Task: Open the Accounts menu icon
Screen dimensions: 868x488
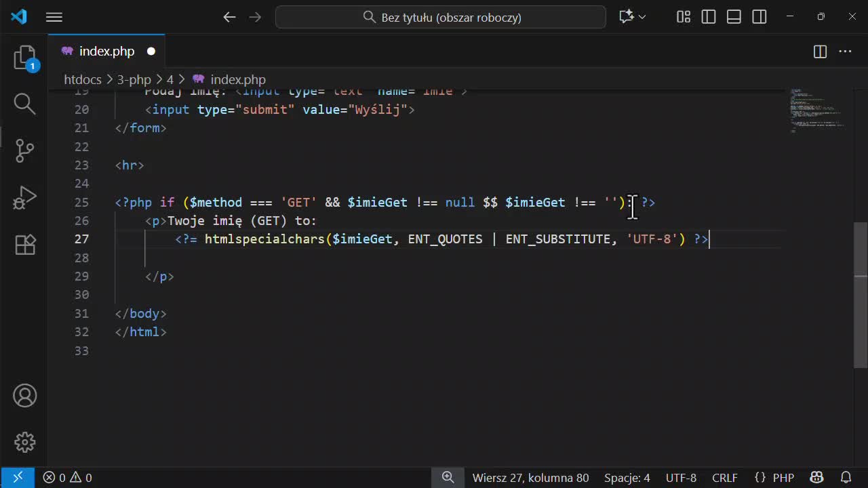Action: pos(25,396)
